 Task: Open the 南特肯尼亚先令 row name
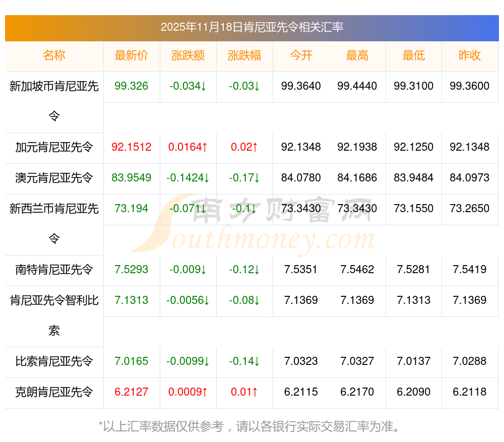click(x=54, y=270)
